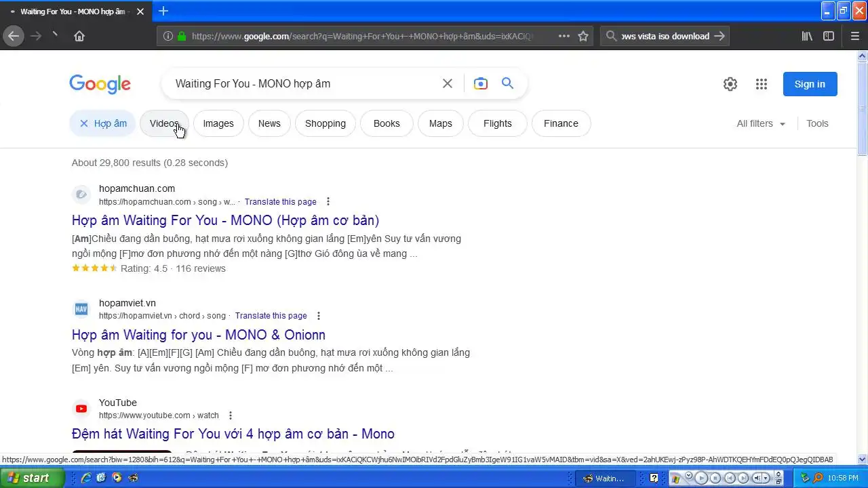Open more options for hopamchuan.com result
Screen dimensions: 868x488
[x=328, y=201]
